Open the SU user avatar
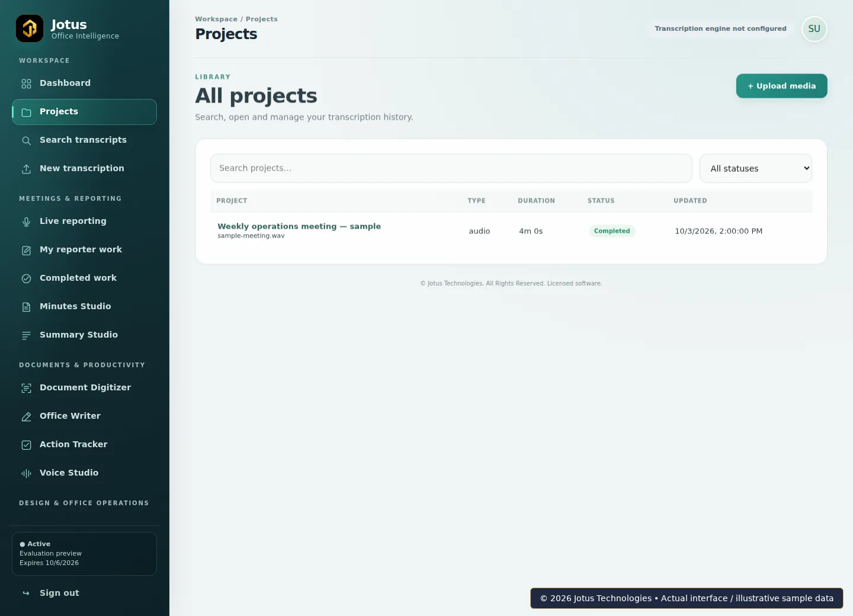This screenshot has height=616, width=853. (x=814, y=29)
